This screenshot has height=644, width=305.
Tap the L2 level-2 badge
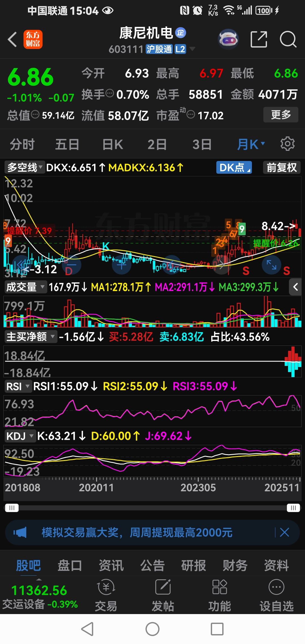point(180,49)
